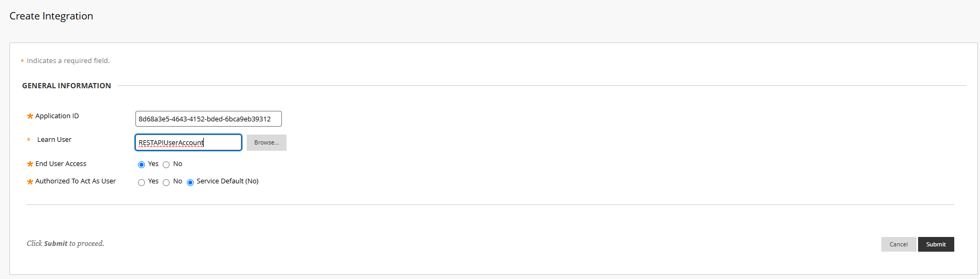Select the Service Default (No) option

(190, 183)
